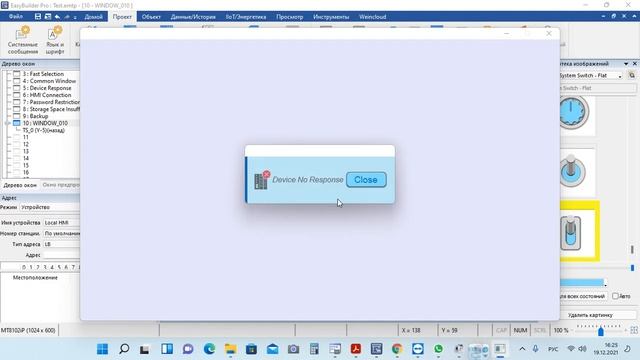The image size is (640, 360).
Task: Redo action with the grayed arrow icon
Action: click(x=67, y=17)
